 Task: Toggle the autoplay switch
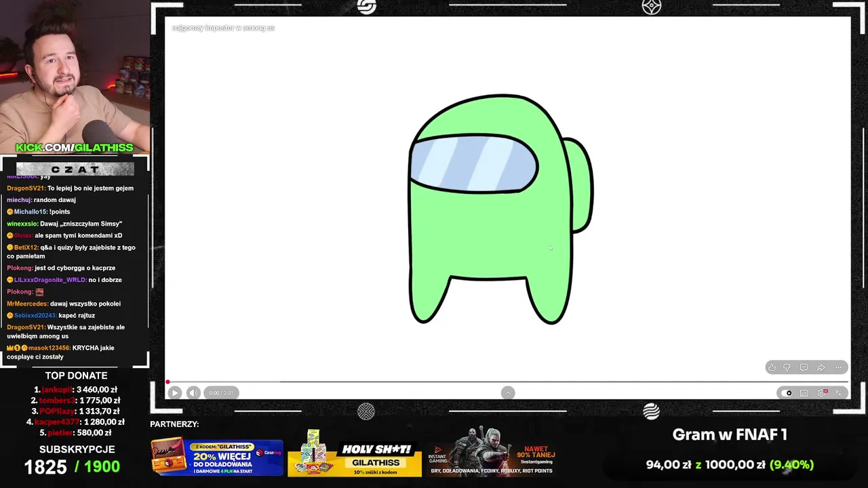(x=786, y=393)
